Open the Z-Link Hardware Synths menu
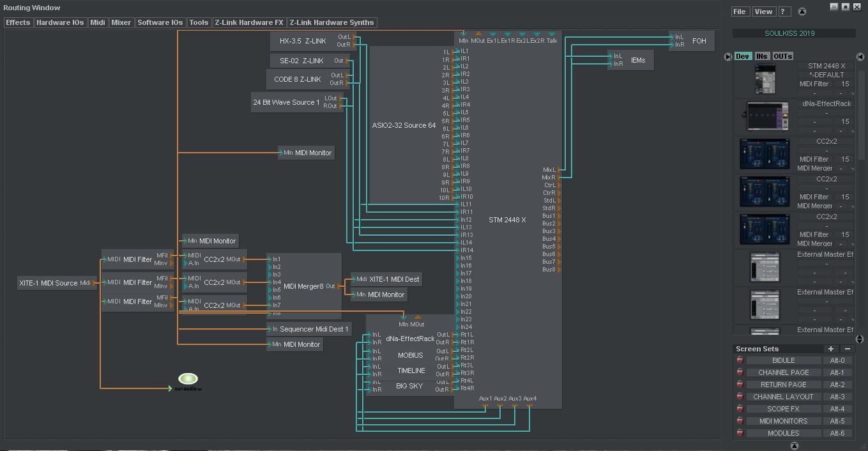This screenshot has height=451, width=868. pos(332,22)
